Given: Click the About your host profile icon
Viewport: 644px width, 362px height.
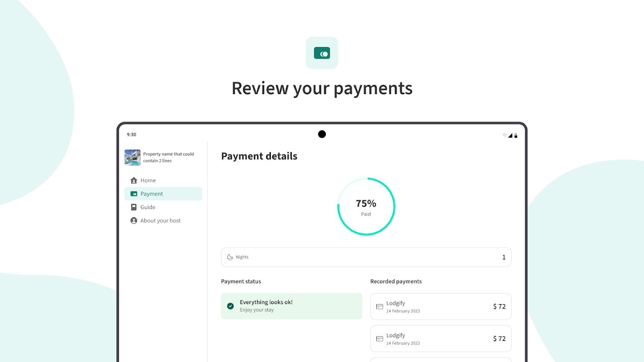Looking at the screenshot, I should 134,221.
